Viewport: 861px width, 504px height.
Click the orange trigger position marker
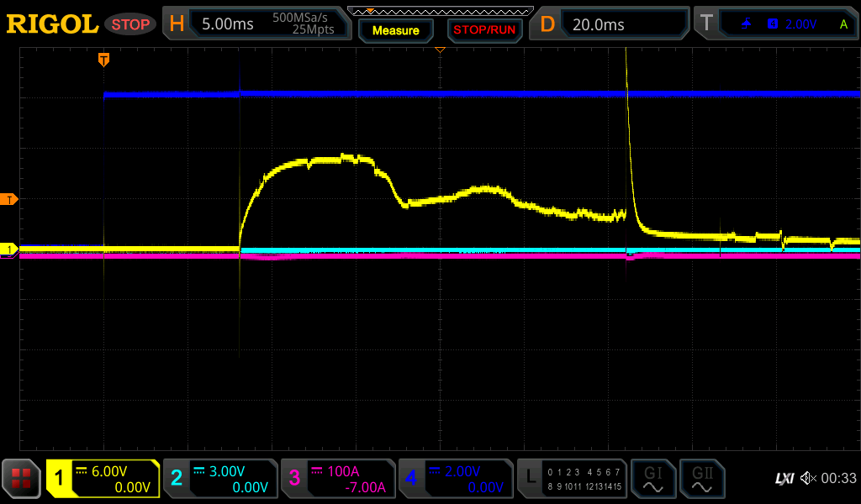pos(103,60)
